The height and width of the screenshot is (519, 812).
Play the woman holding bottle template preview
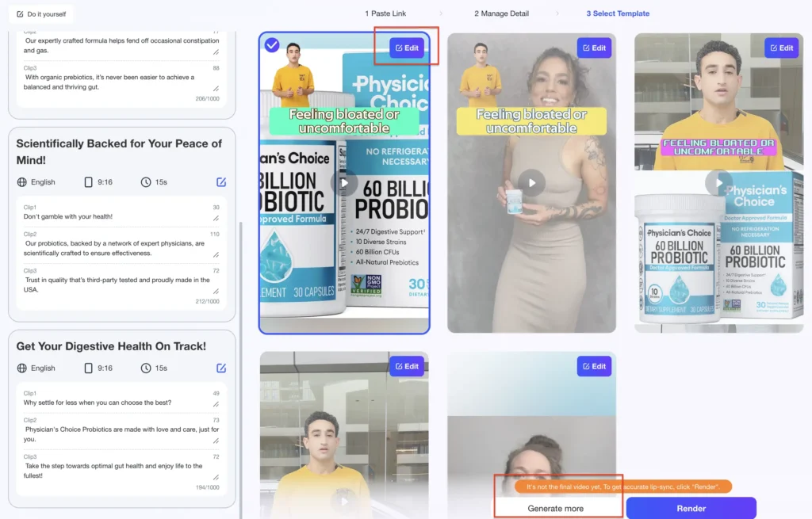point(532,183)
